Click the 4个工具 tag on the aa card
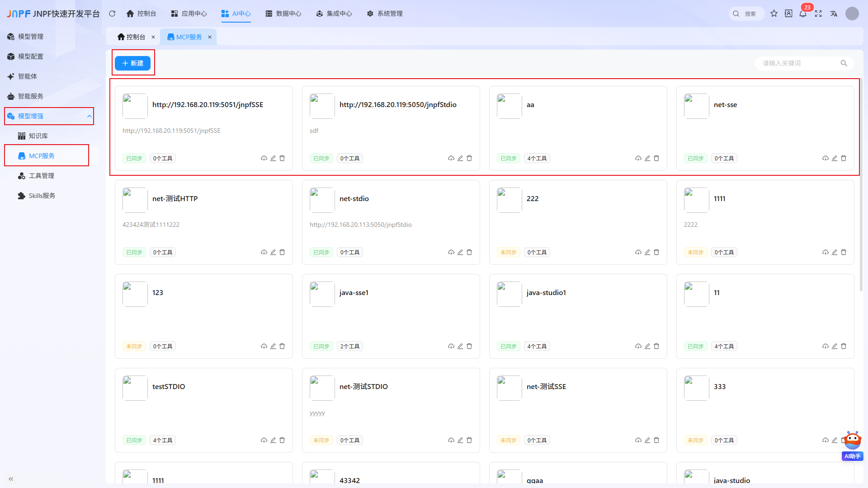The image size is (868, 488). (537, 158)
